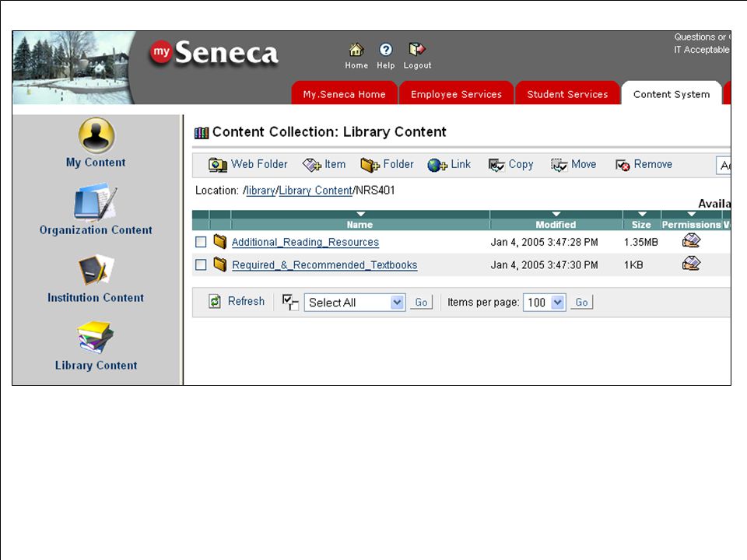Click the add Link globe icon
Image resolution: width=747 pixels, height=560 pixels.
click(437, 165)
